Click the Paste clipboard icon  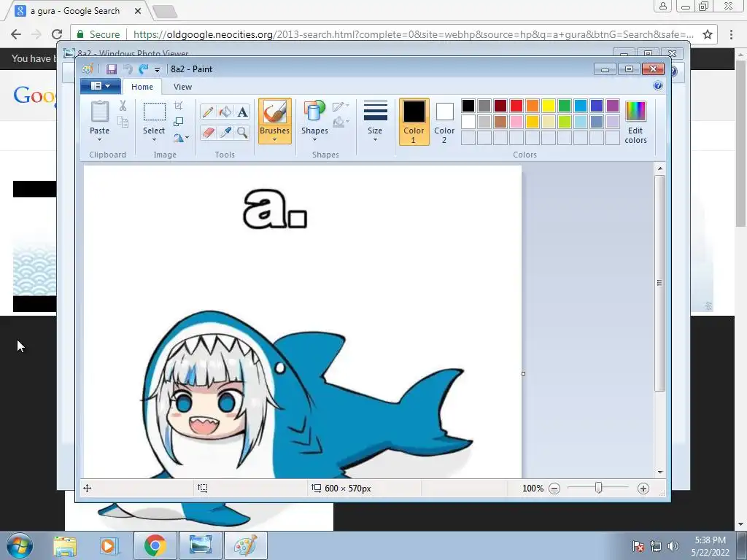point(99,112)
